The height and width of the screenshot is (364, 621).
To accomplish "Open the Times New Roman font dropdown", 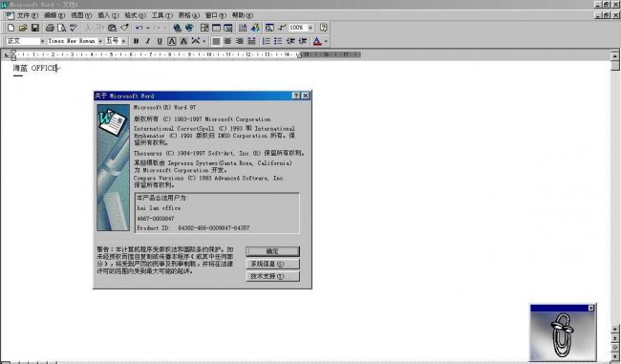I will (x=100, y=41).
